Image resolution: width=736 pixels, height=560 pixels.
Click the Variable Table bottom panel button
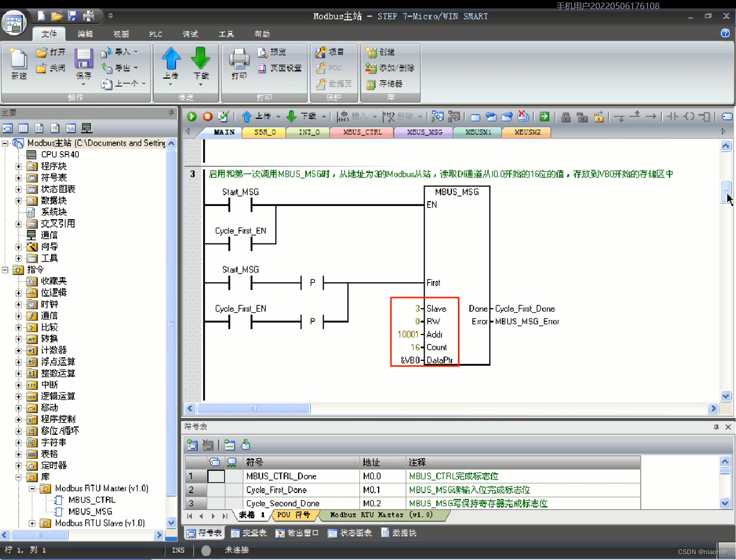[x=249, y=533]
